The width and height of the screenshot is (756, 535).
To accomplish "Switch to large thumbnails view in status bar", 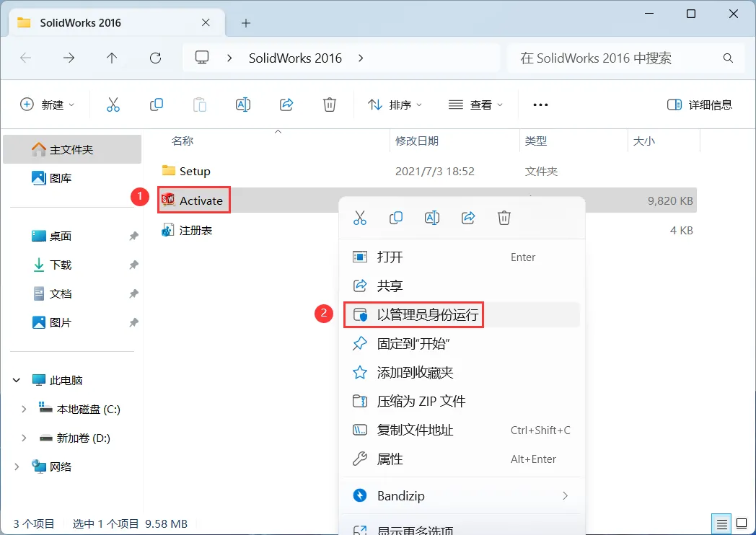I will [742, 524].
